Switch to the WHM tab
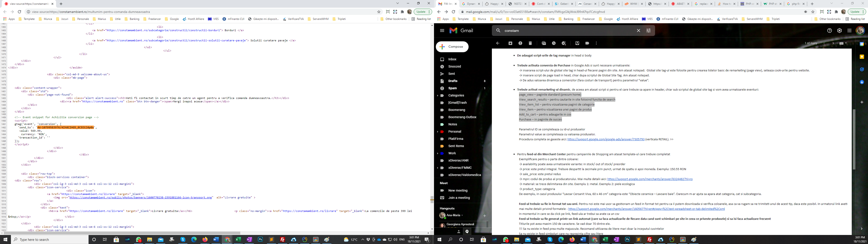Screen dimensions: 868x244 tap(634, 4)
